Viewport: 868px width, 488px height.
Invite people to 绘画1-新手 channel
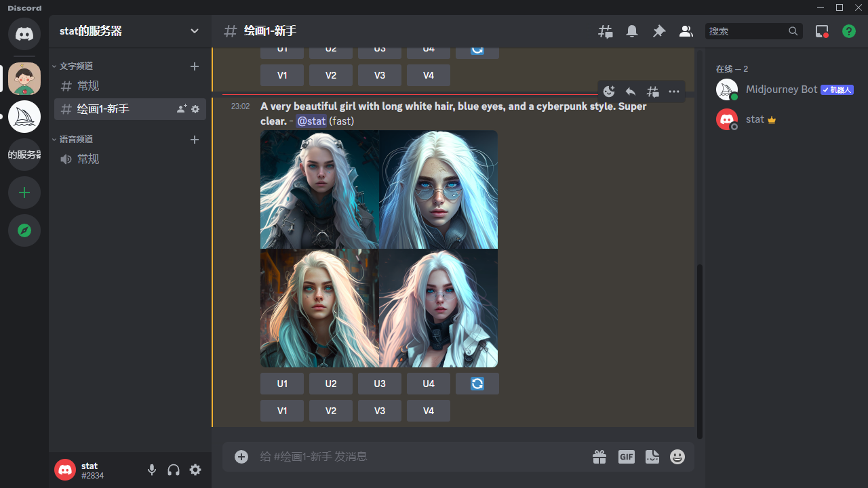182,109
